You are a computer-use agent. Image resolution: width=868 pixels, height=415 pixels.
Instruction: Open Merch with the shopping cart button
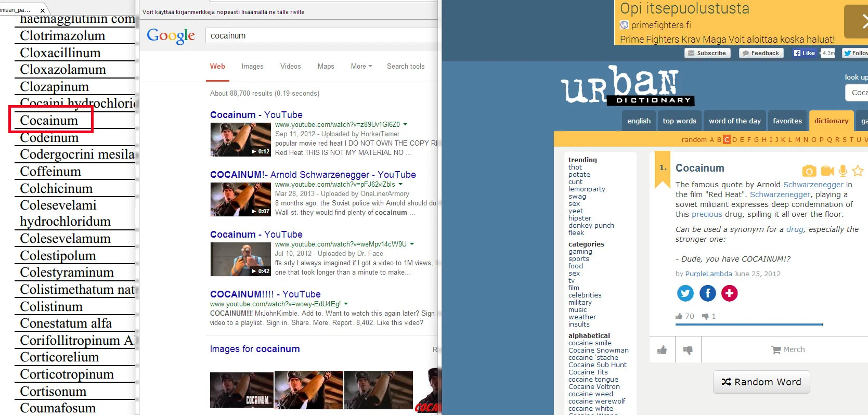pyautogui.click(x=788, y=349)
